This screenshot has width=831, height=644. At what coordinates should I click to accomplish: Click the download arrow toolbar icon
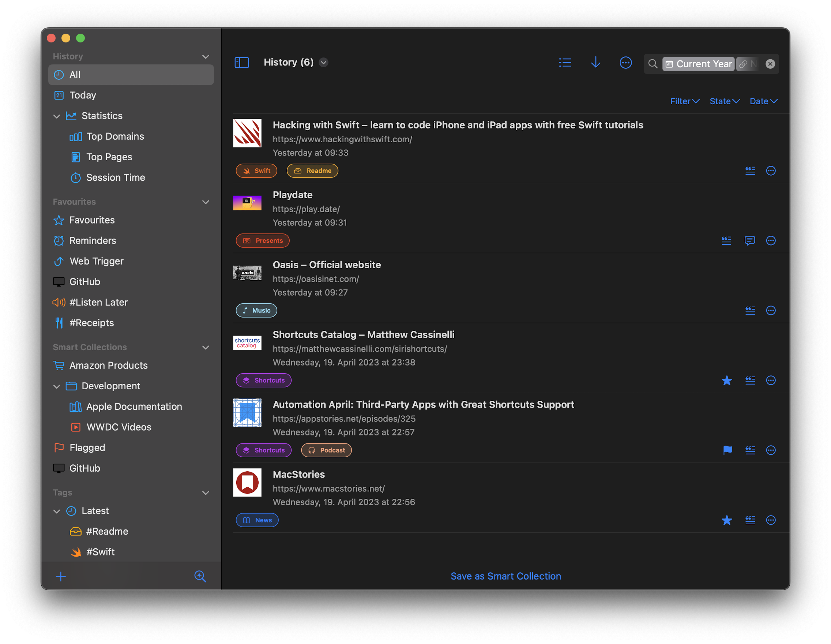pos(595,63)
